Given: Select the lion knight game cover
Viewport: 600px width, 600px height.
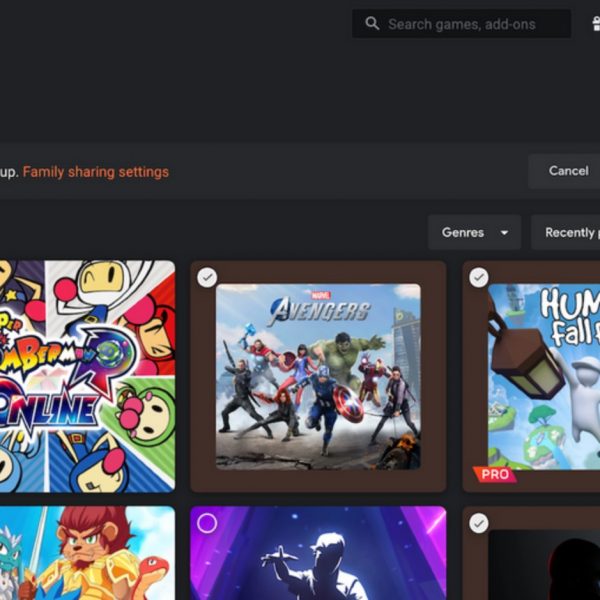Looking at the screenshot, I should [87, 553].
